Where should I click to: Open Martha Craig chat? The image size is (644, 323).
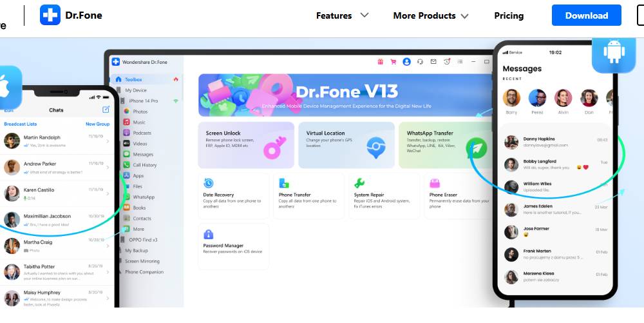(57, 246)
